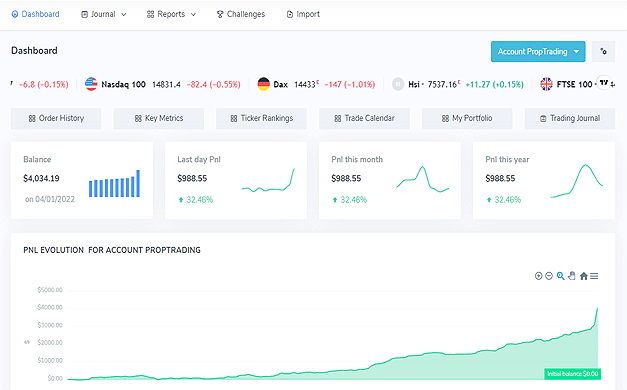Expand the Journal dropdown chevron
The image size is (627, 390).
tap(124, 15)
